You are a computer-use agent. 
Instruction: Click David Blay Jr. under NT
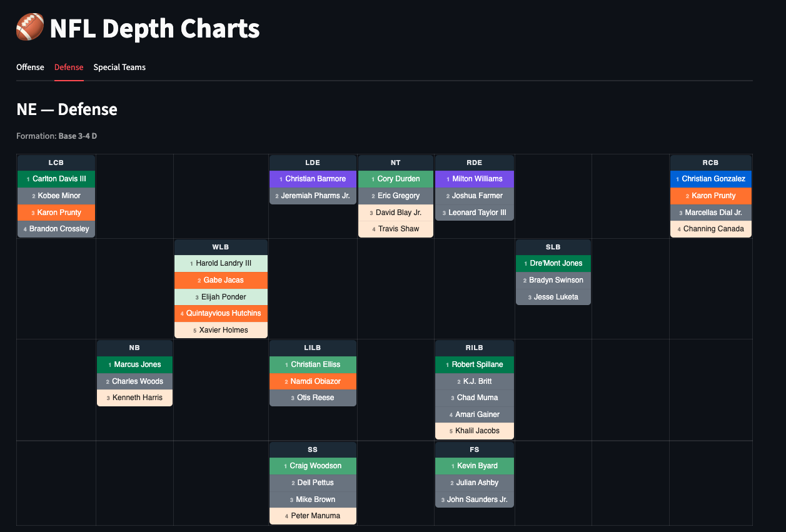[x=396, y=213]
